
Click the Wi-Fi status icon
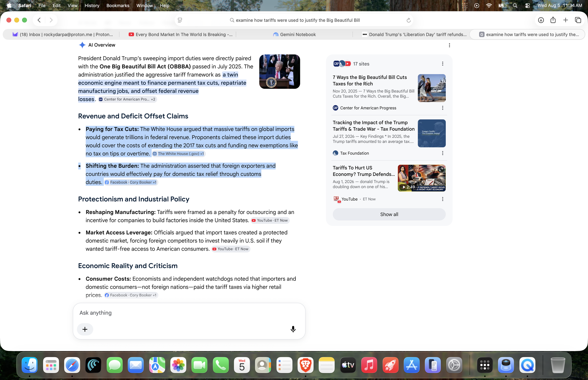point(489,5)
